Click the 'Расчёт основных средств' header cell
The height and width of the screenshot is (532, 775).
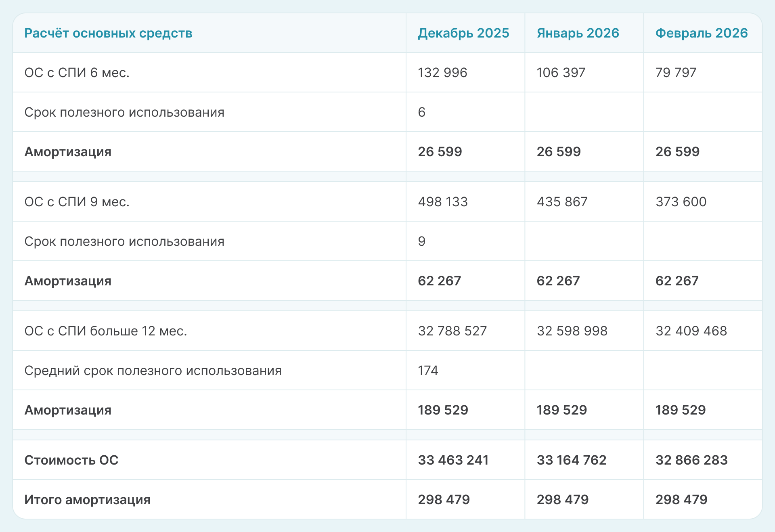tap(108, 33)
